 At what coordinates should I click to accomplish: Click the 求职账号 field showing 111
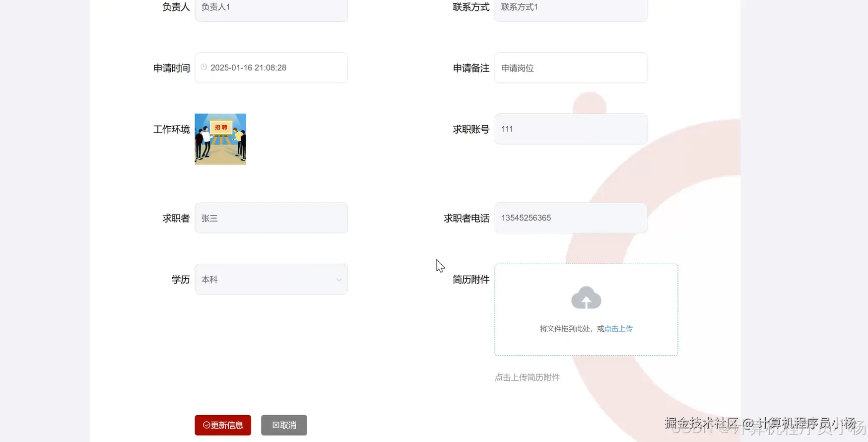[x=571, y=129]
